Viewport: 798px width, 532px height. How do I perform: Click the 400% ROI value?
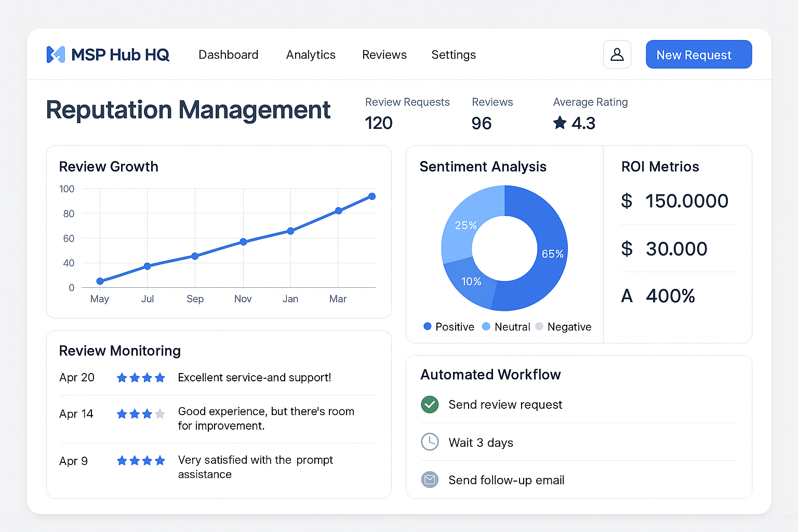click(x=671, y=296)
